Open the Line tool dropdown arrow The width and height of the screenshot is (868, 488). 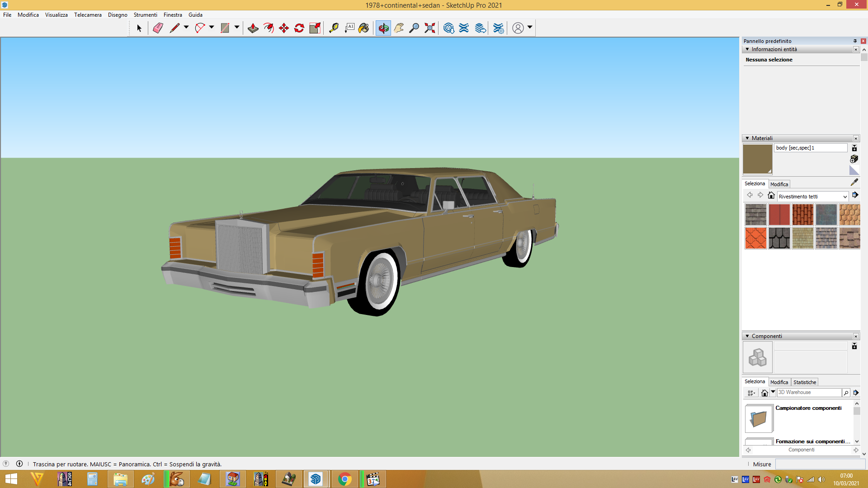(186, 28)
